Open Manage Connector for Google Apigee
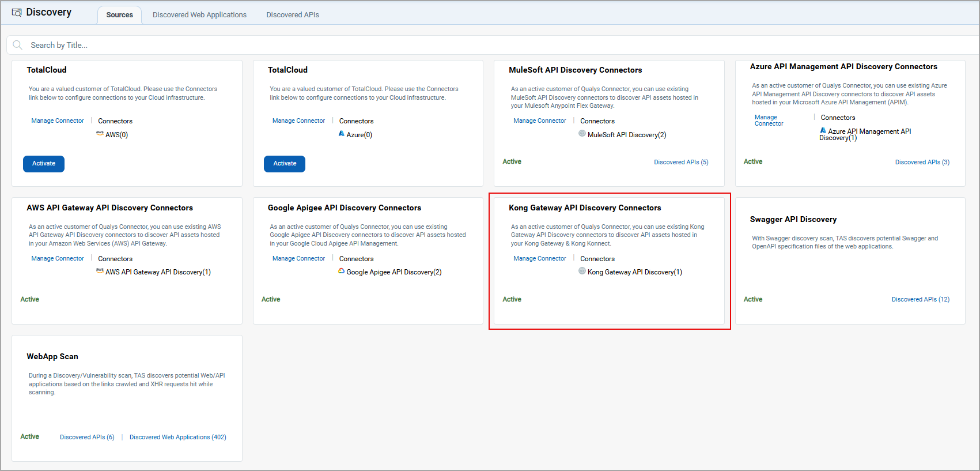The width and height of the screenshot is (980, 471). (x=298, y=259)
